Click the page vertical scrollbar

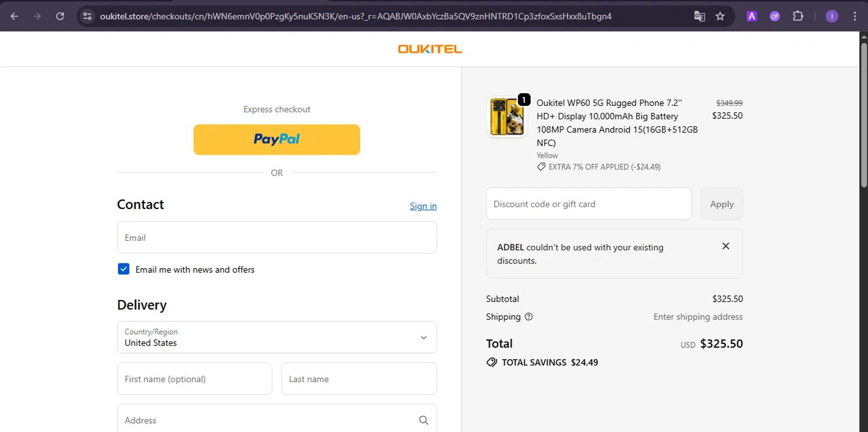[x=863, y=116]
